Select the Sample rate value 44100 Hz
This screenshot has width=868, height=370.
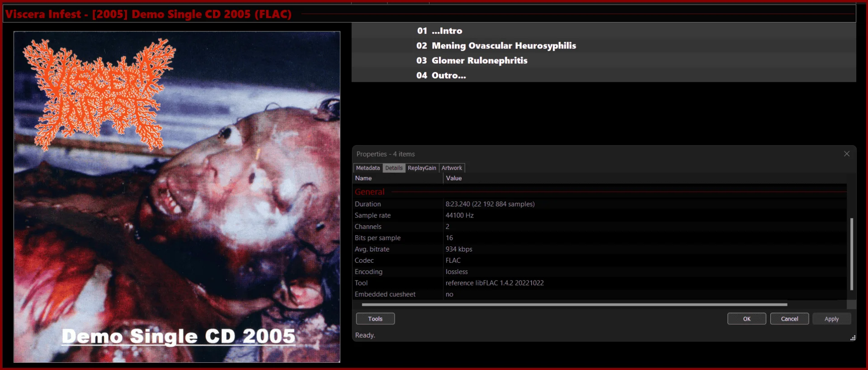(x=459, y=215)
